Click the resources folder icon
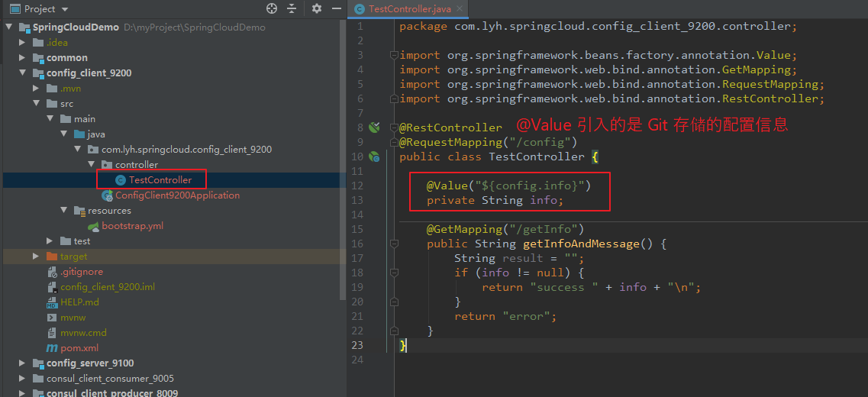868x397 pixels. (79, 211)
